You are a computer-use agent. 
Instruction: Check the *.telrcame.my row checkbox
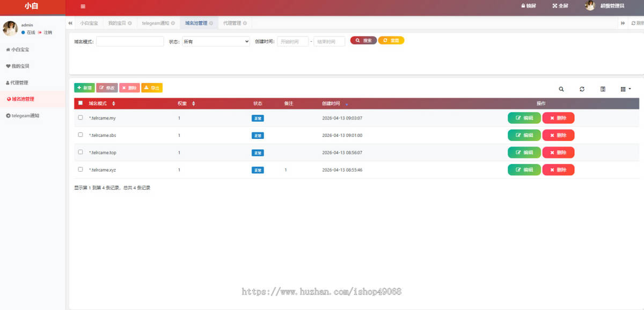[80, 117]
